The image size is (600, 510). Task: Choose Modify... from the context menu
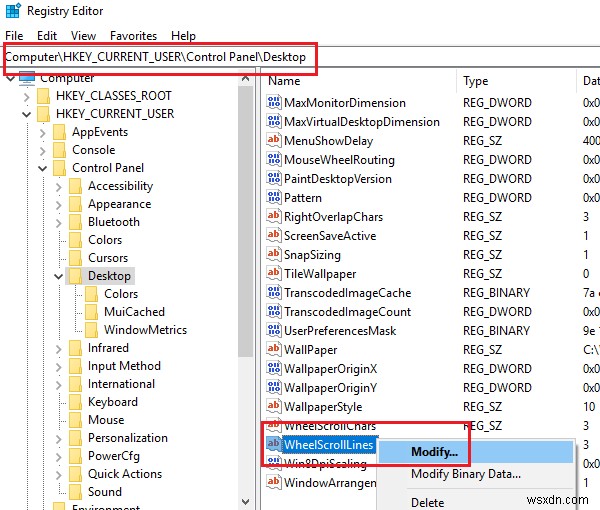[x=476, y=451]
